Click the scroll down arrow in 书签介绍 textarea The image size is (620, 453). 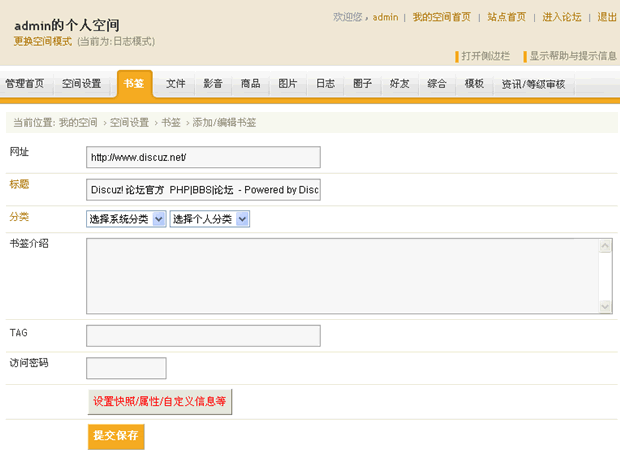[x=605, y=306]
